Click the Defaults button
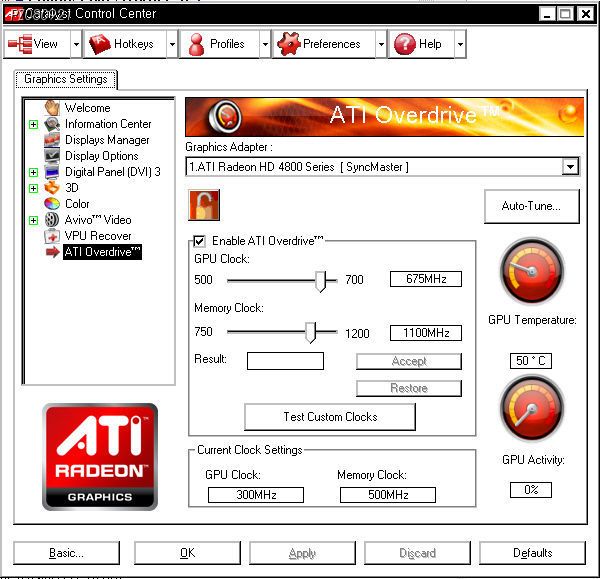Image resolution: width=601 pixels, height=579 pixels. (532, 553)
